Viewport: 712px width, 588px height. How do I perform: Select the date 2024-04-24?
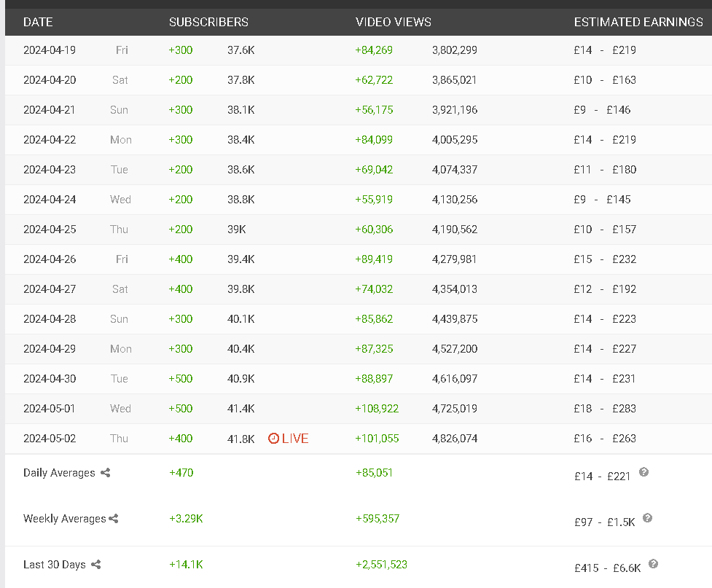pyautogui.click(x=50, y=200)
